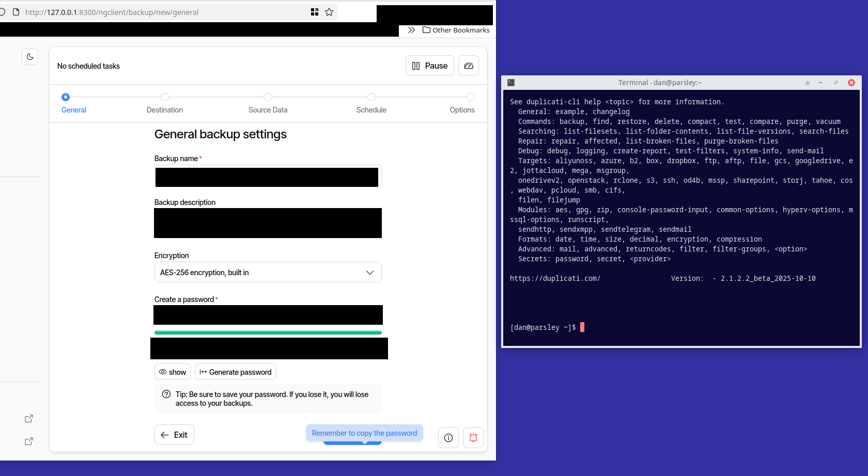Click lower external link sidebar icon
Image resolution: width=868 pixels, height=476 pixels.
pyautogui.click(x=29, y=441)
